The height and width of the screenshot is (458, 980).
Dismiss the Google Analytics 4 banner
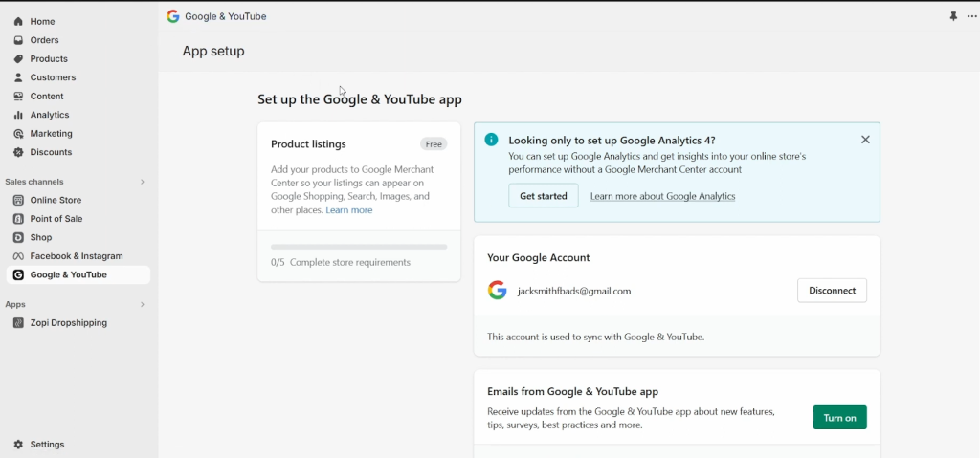[865, 140]
